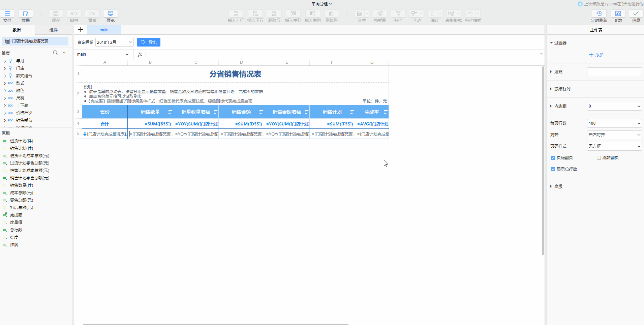The width and height of the screenshot is (644, 325).
Task: Open 定时刷新 scheduled refresh
Action: [599, 14]
